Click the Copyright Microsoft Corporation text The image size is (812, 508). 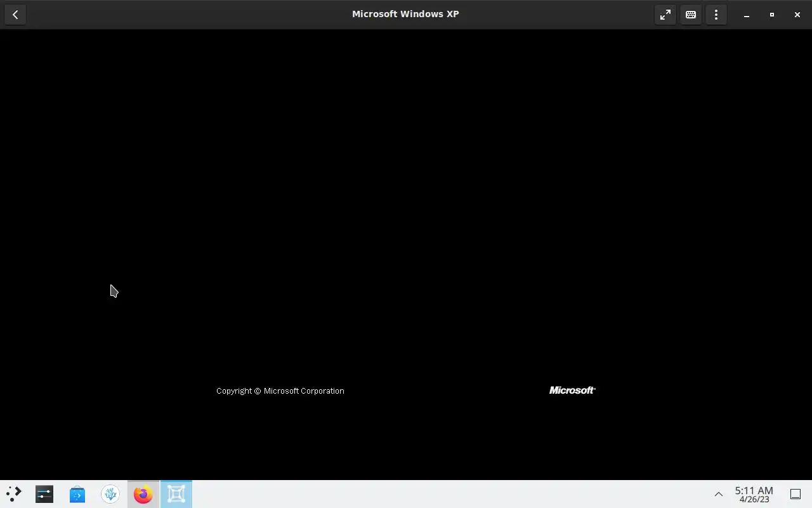(280, 391)
